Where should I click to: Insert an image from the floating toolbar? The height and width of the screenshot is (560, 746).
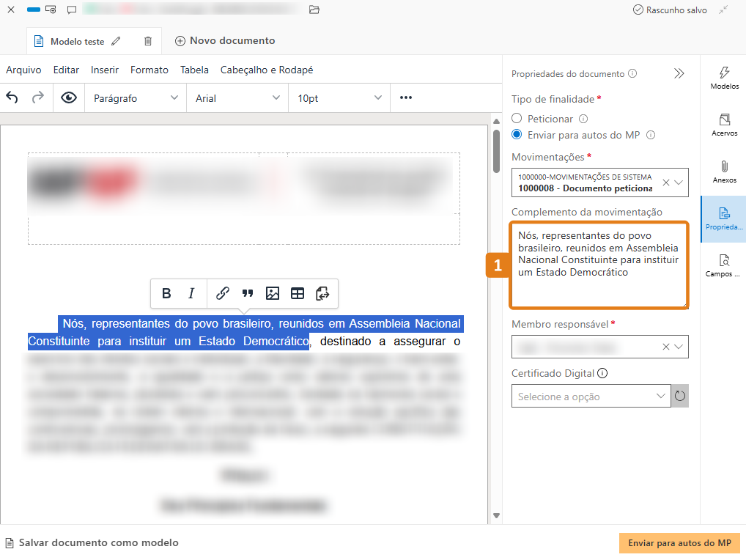[x=273, y=293]
